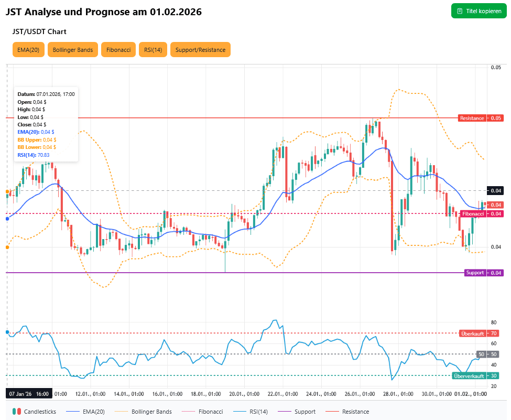Toggle the Fibonacci indicator button
The width and height of the screenshot is (511, 420).
pos(118,50)
